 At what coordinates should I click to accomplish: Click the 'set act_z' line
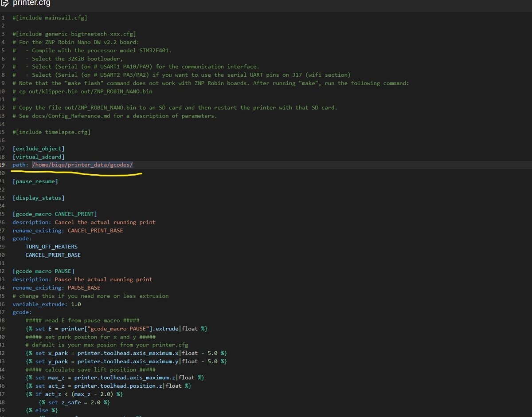pyautogui.click(x=109, y=386)
